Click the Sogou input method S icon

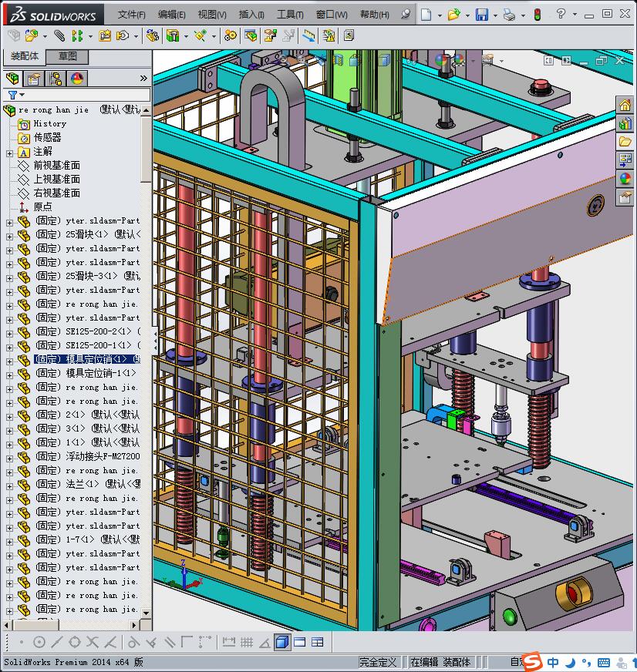tap(532, 661)
